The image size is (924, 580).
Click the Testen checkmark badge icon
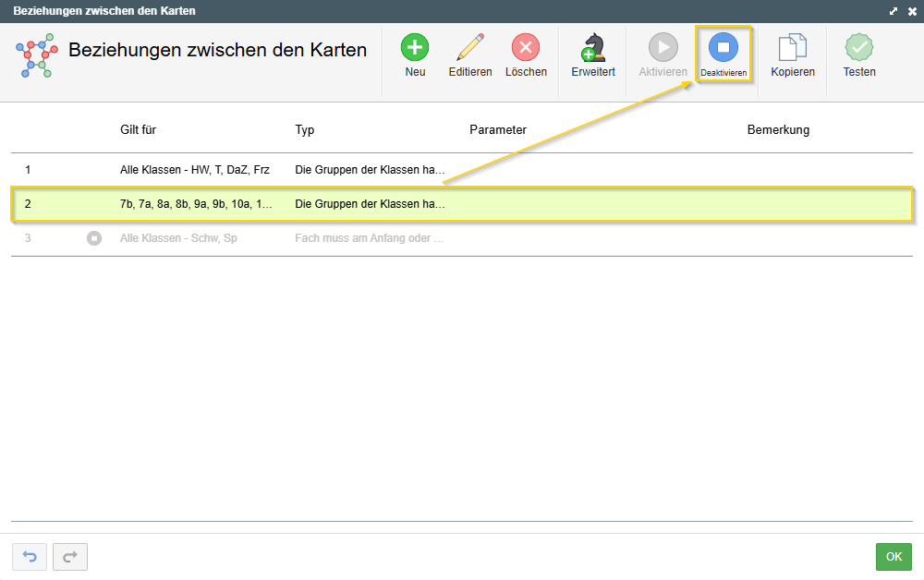(x=859, y=48)
